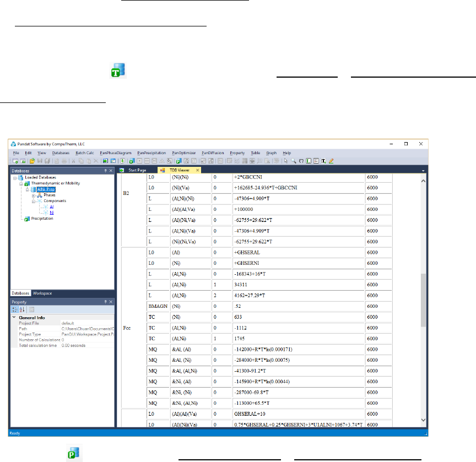Select the magnifier zoom tool
This screenshot has height=462, width=476.
294,161
